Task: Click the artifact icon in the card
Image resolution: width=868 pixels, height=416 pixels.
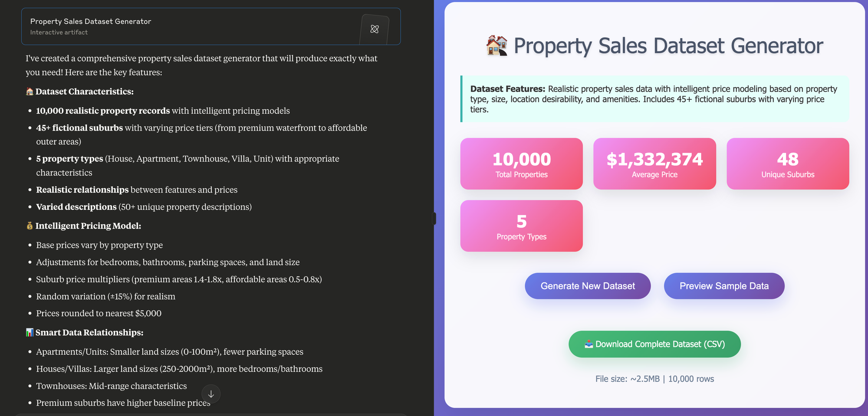Action: [375, 29]
